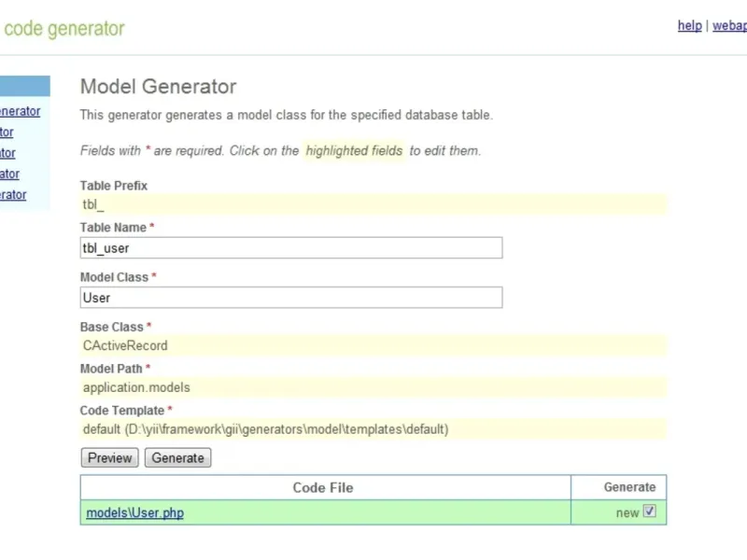
Task: Click into the Table Name input
Action: pos(291,247)
